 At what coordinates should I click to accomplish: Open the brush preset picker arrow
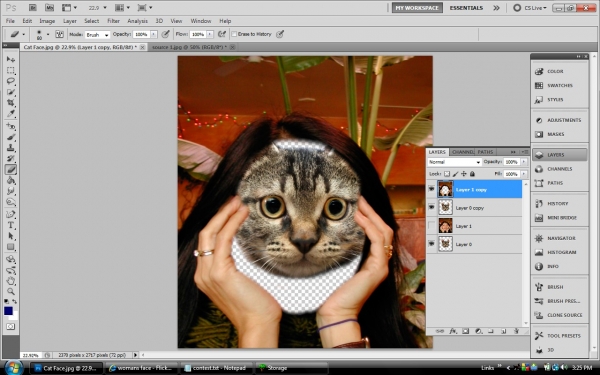tap(48, 34)
